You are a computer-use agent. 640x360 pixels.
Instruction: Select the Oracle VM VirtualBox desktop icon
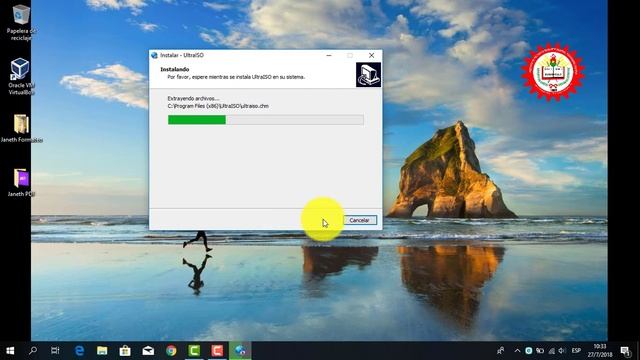[x=21, y=76]
